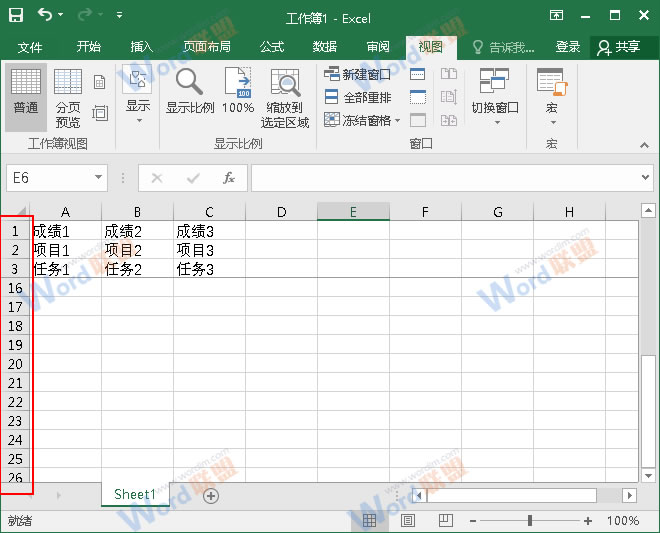
Task: Click the Page Break Preview status bar icon
Action: pos(446,521)
